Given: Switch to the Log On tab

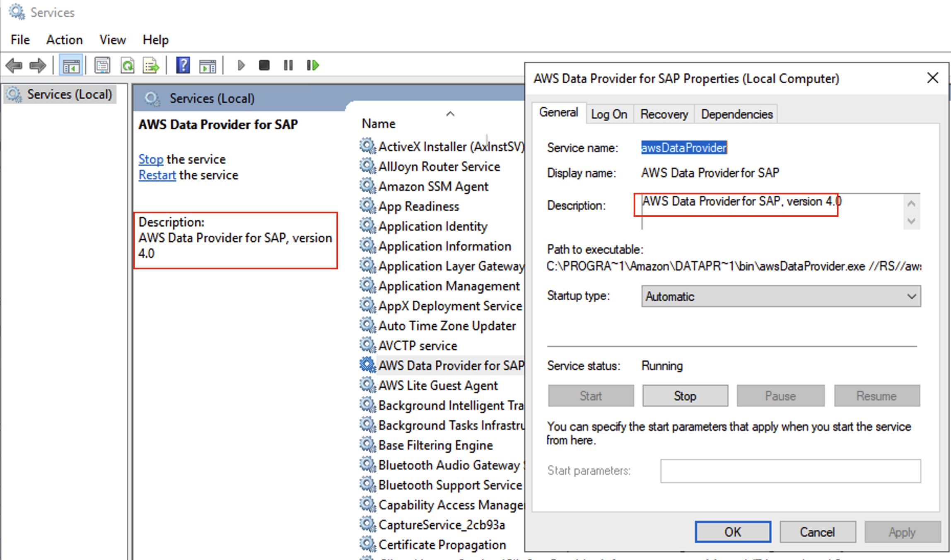Looking at the screenshot, I should pos(609,114).
